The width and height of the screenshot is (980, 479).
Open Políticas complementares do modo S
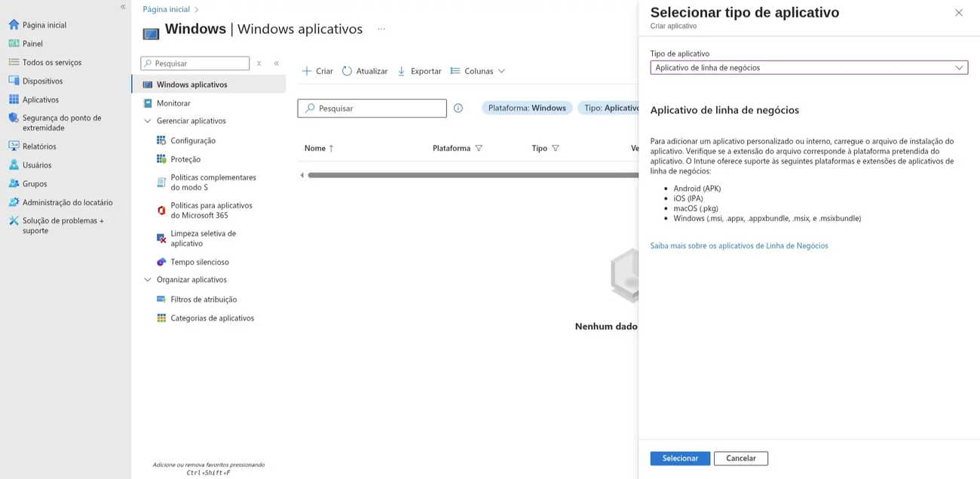click(207, 183)
